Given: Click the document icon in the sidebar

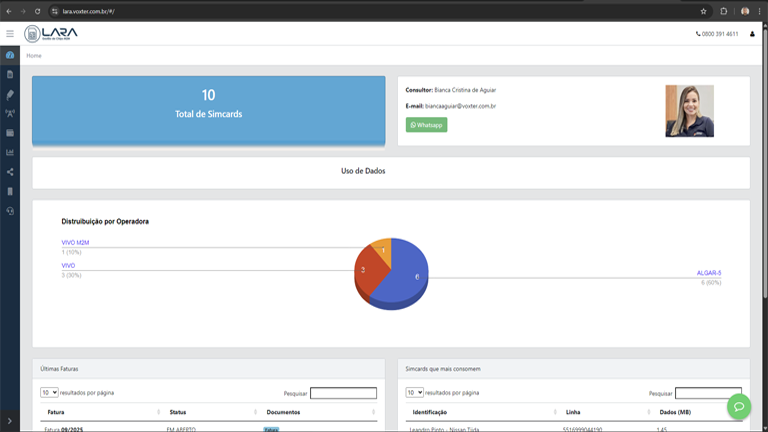Looking at the screenshot, I should click(x=10, y=74).
